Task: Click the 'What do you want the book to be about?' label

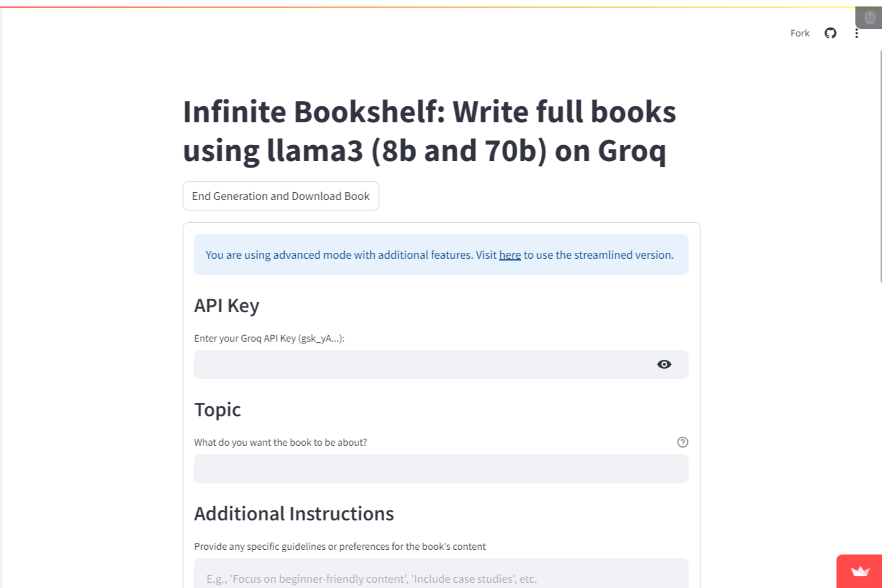Action: [281, 442]
